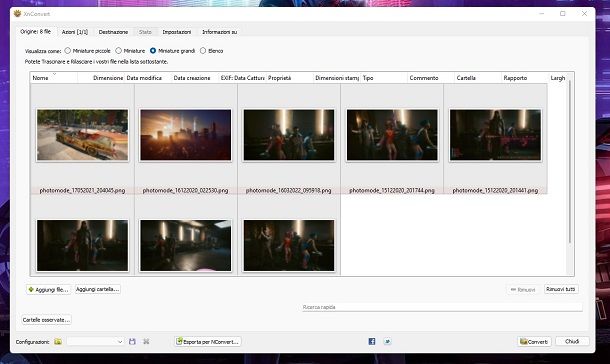This screenshot has width=610, height=364.
Task: Export for NConvert with script icon
Action: pyautogui.click(x=208, y=341)
